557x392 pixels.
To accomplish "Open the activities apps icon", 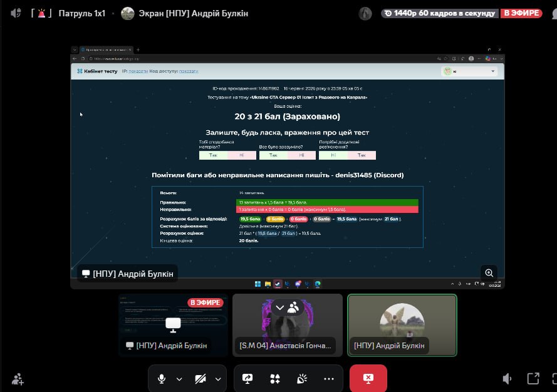I will coord(275,378).
